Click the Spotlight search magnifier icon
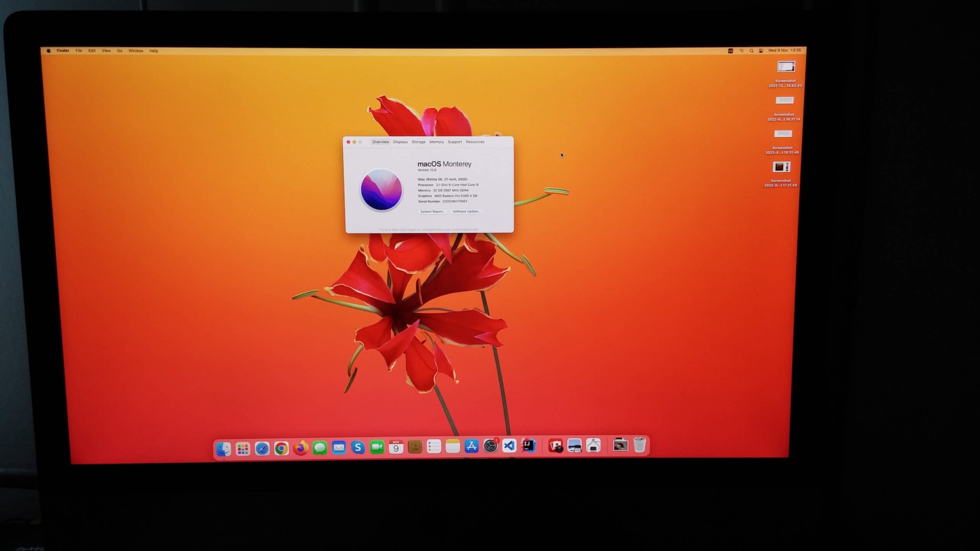This screenshot has width=980, height=551. (751, 51)
